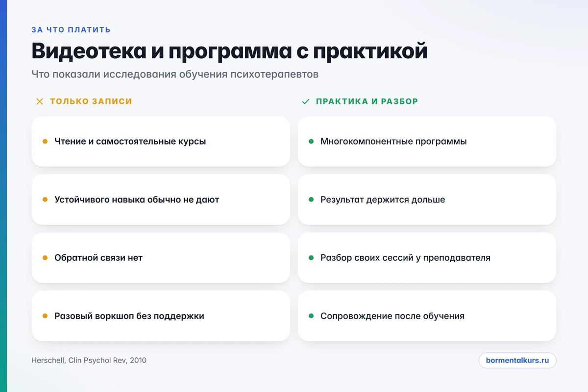
Task: Click the checkmark icon beside ПРАКТИКА И РАЗБОР
Action: pyautogui.click(x=306, y=101)
